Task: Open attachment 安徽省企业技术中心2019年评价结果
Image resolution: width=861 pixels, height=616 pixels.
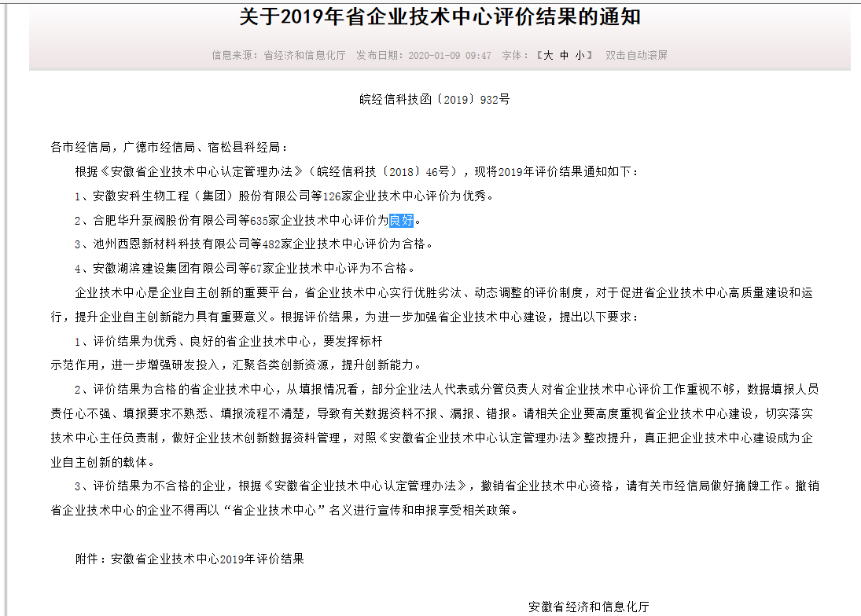Action: tap(208, 559)
